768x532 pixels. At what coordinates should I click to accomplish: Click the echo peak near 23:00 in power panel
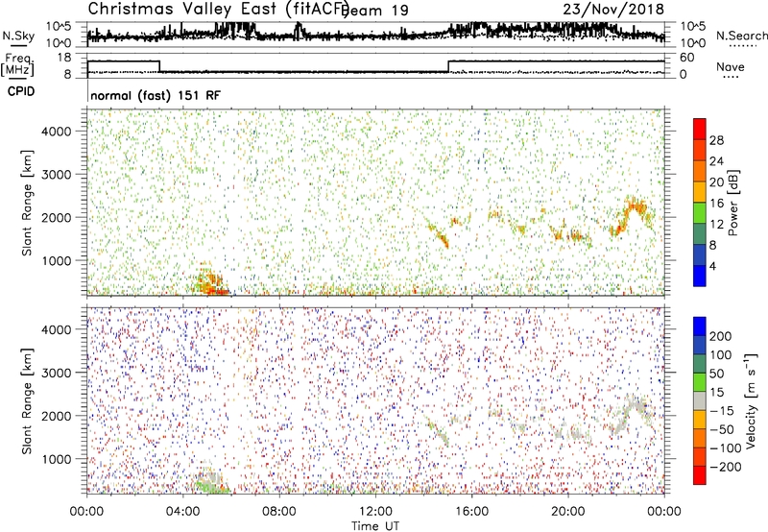636,206
